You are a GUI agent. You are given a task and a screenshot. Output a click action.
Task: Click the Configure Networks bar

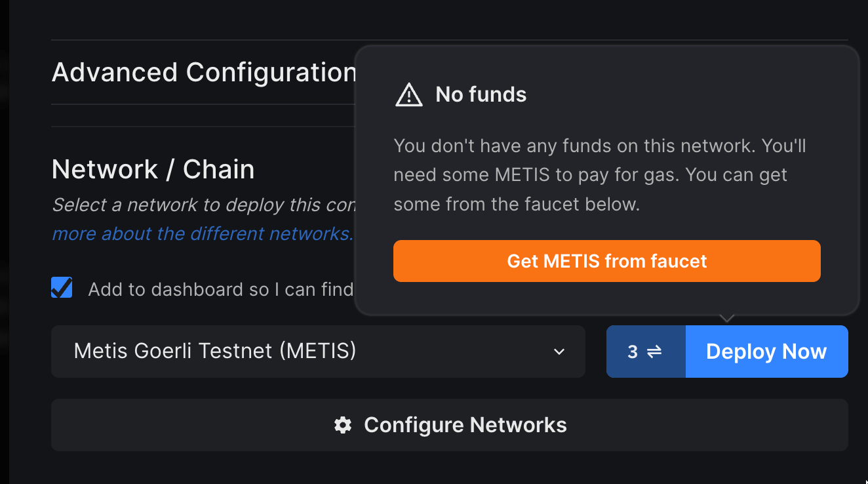449,425
